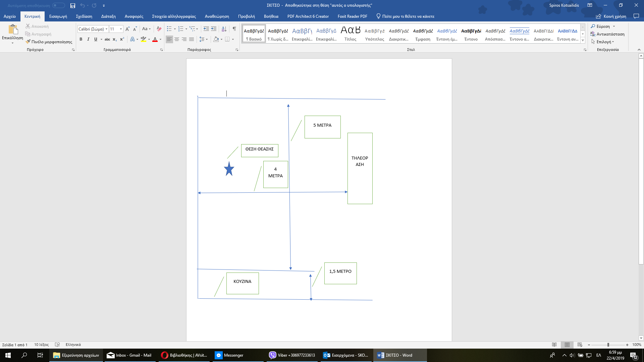
Task: Toggle strikethrough text formatting
Action: [x=107, y=39]
